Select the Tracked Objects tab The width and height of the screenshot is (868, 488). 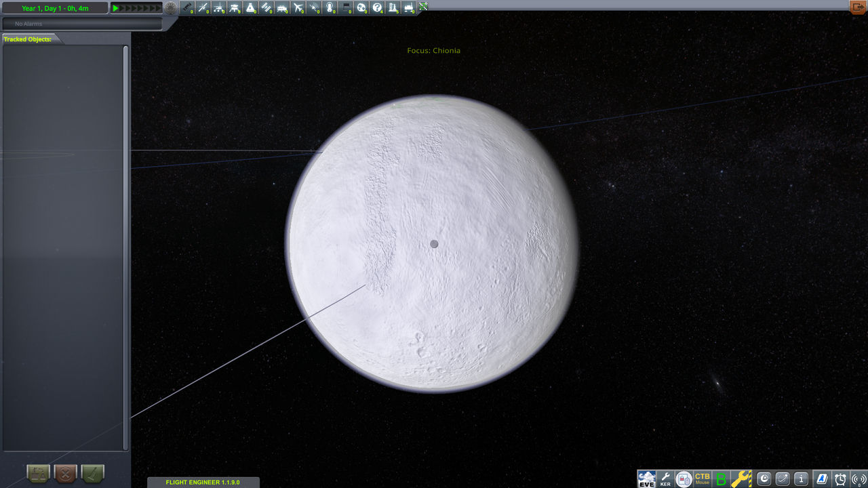[30, 39]
